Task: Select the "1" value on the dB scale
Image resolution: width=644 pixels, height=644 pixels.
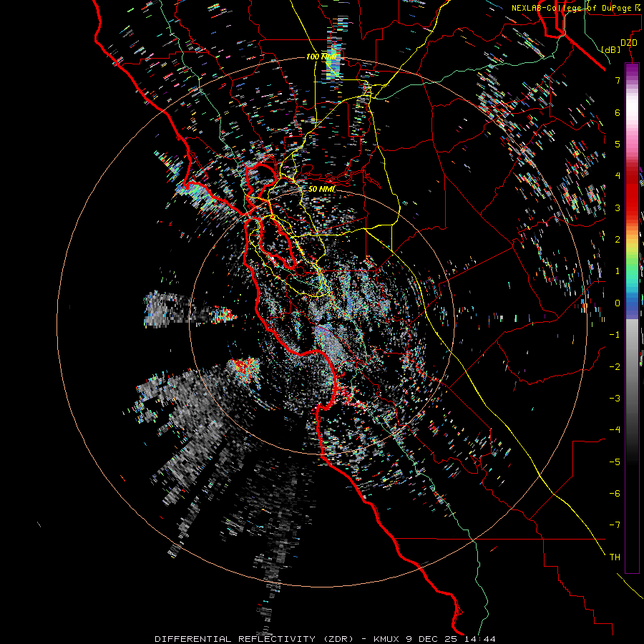Action: 618,271
